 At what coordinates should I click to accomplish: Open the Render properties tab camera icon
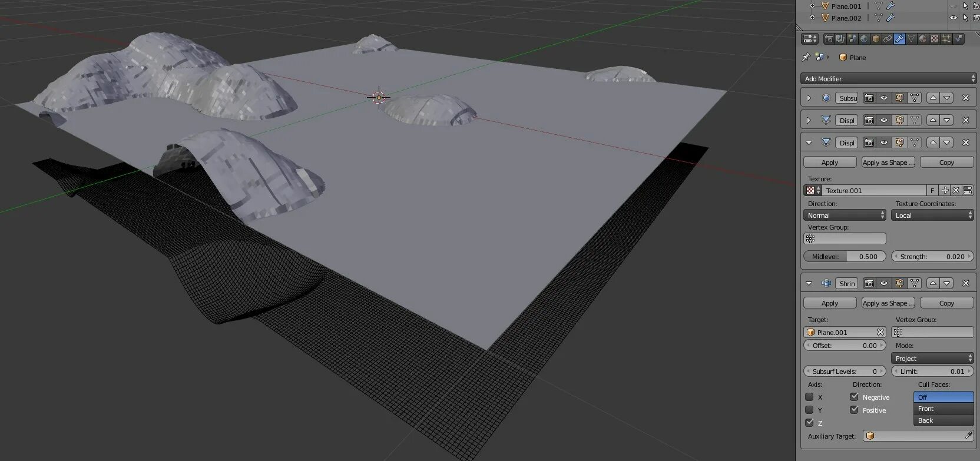click(829, 39)
